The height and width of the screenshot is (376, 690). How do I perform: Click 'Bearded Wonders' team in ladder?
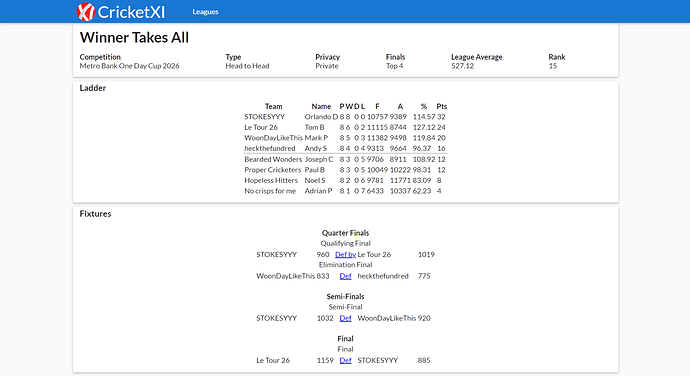click(x=273, y=159)
